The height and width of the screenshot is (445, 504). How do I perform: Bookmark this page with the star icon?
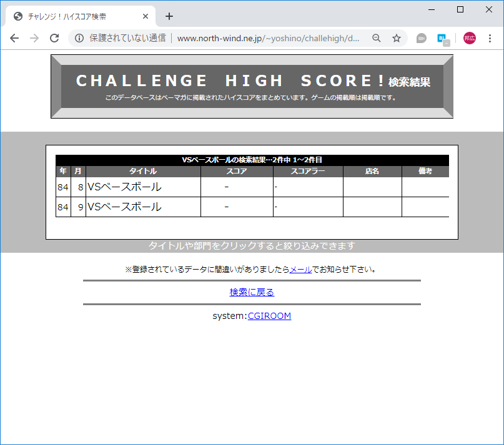point(396,38)
